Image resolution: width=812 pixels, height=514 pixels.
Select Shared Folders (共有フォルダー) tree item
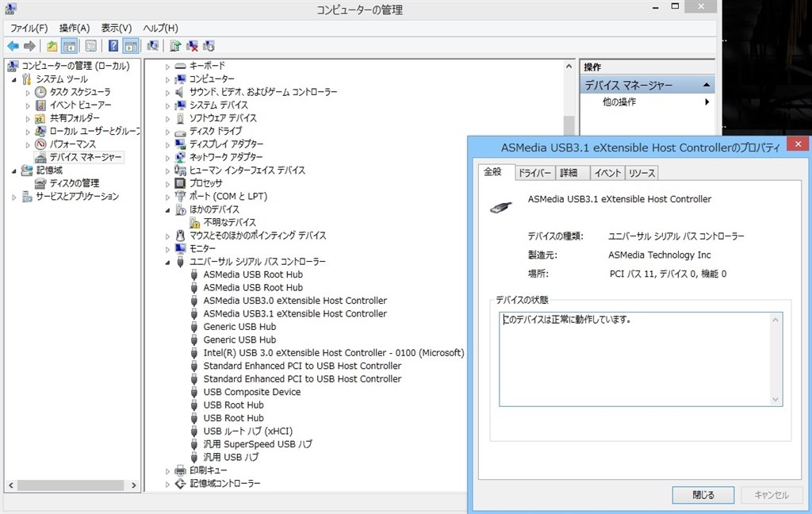(75, 117)
